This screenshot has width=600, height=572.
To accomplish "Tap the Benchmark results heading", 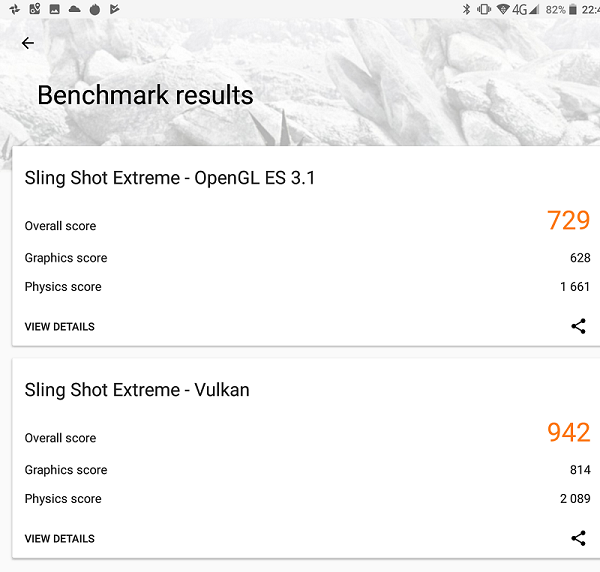I will tap(145, 96).
